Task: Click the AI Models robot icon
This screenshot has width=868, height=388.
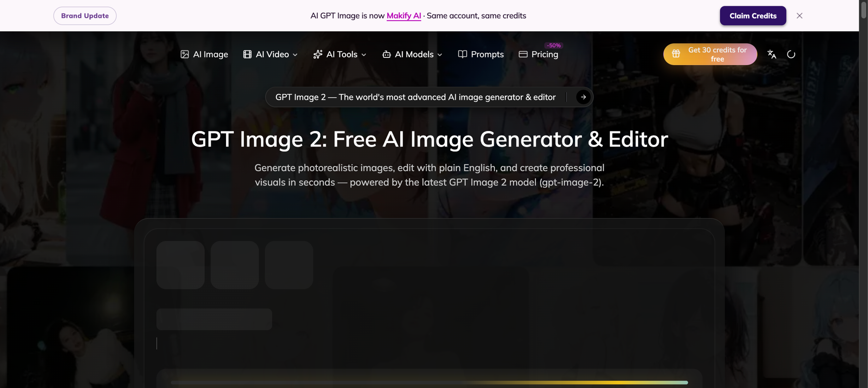Action: [x=386, y=54]
